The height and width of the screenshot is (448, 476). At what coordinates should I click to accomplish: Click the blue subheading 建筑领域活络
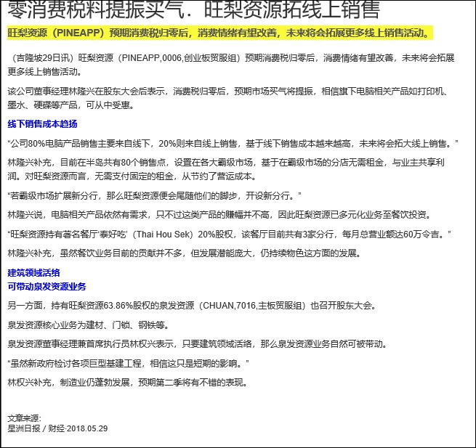(x=33, y=273)
